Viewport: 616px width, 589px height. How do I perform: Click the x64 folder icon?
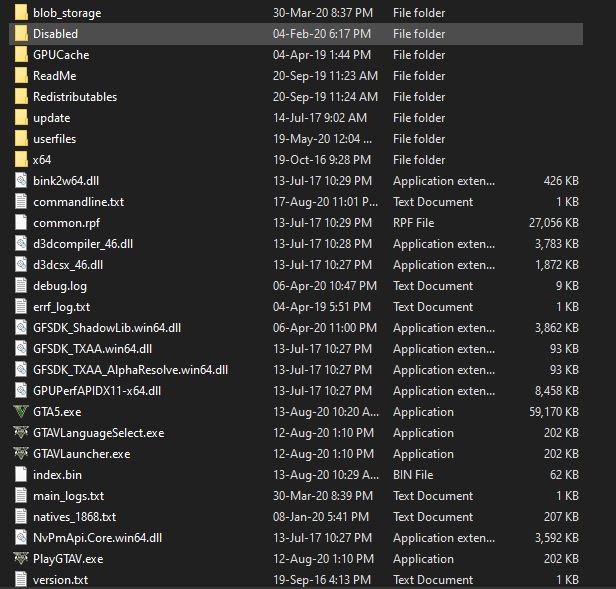tap(21, 160)
